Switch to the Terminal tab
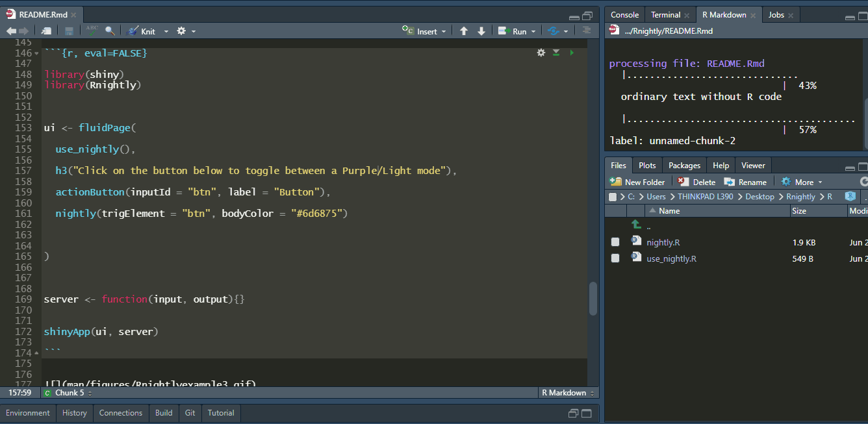Viewport: 868px width, 424px height. 666,15
